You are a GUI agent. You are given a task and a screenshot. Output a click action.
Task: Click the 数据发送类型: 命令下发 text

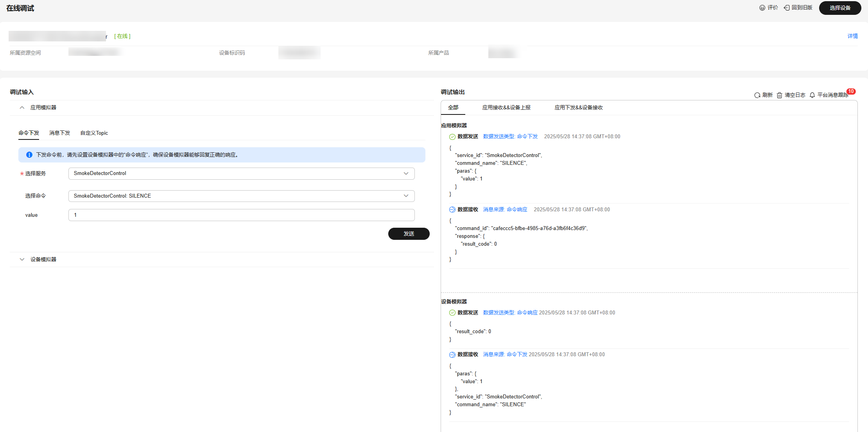(x=510, y=137)
